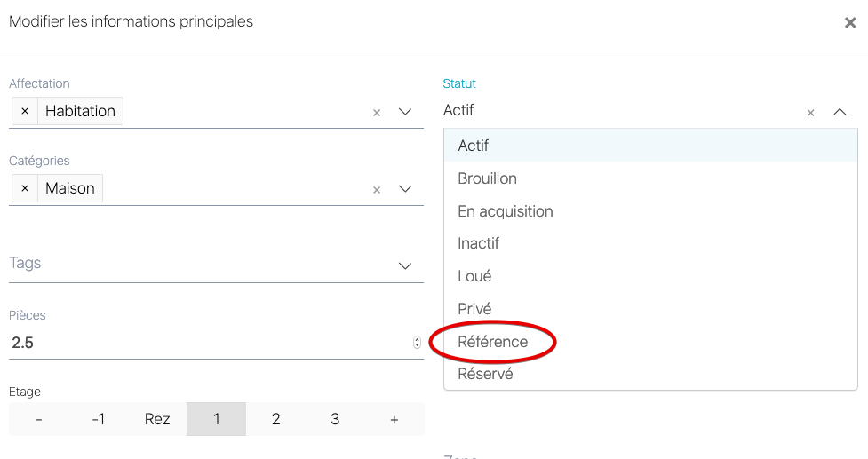Clear all Catégories selections

coord(377,190)
